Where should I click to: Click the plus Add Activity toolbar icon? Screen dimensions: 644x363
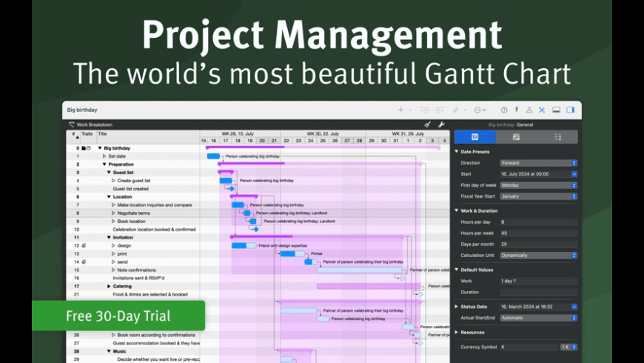click(x=400, y=110)
